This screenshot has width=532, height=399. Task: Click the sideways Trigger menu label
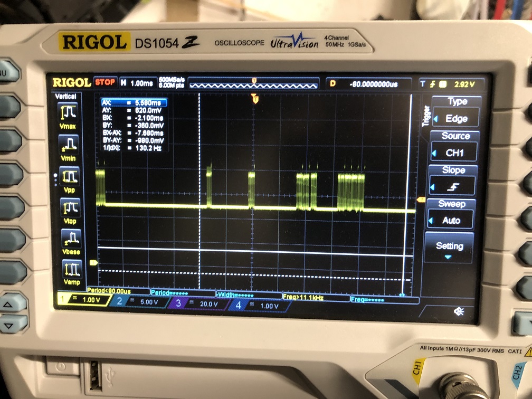coord(426,116)
